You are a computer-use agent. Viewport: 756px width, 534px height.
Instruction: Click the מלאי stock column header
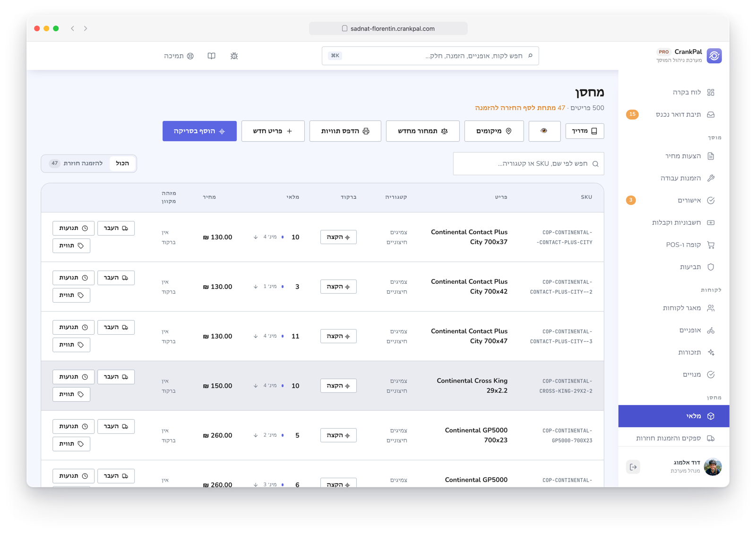pyautogui.click(x=293, y=197)
